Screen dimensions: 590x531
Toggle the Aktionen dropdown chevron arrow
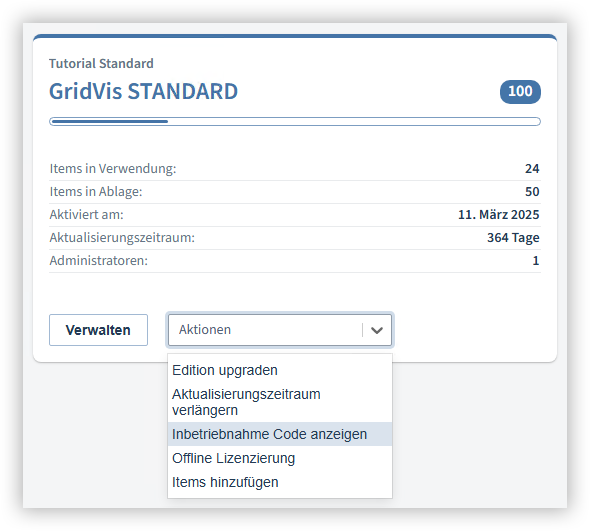click(377, 330)
